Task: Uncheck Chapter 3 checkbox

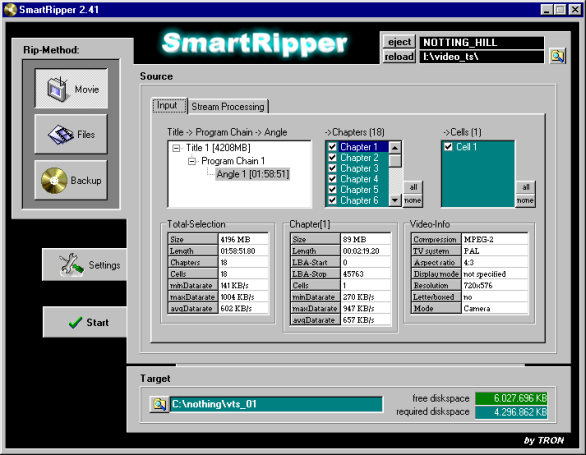Action: pos(332,168)
